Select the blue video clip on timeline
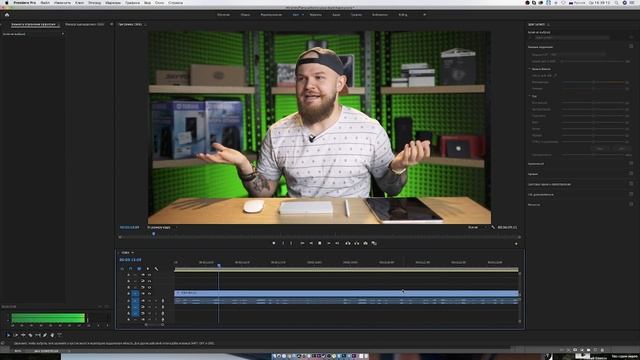640x360 pixels. pos(346,293)
